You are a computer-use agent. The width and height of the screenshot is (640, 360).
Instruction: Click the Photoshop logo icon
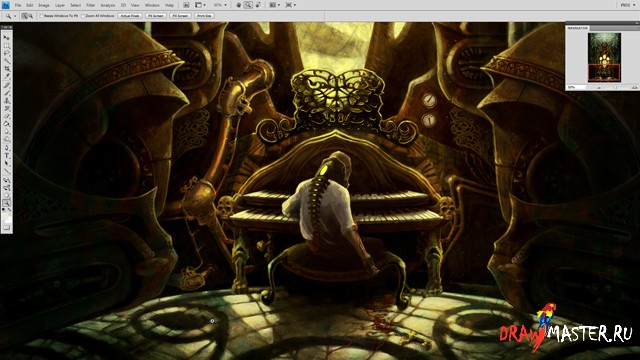(5, 5)
